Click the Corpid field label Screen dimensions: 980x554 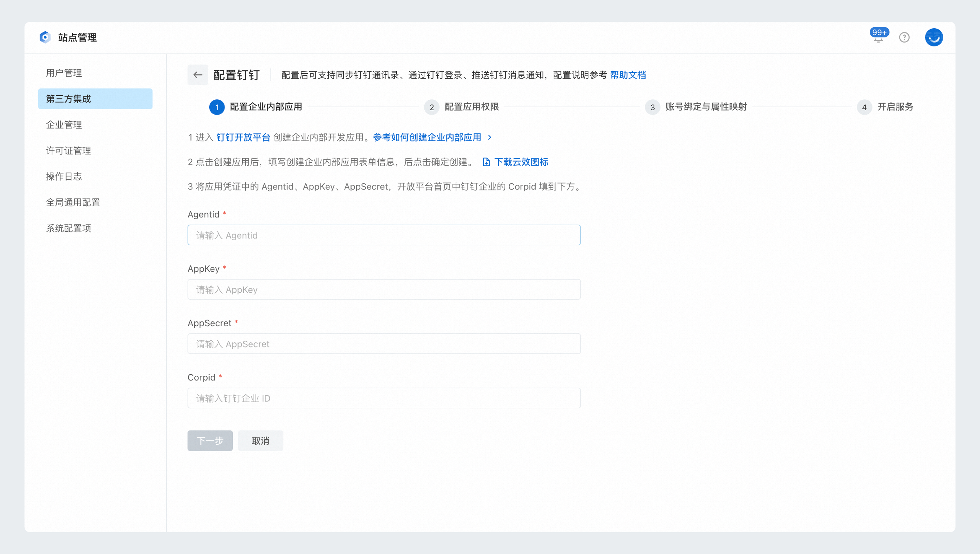click(201, 377)
